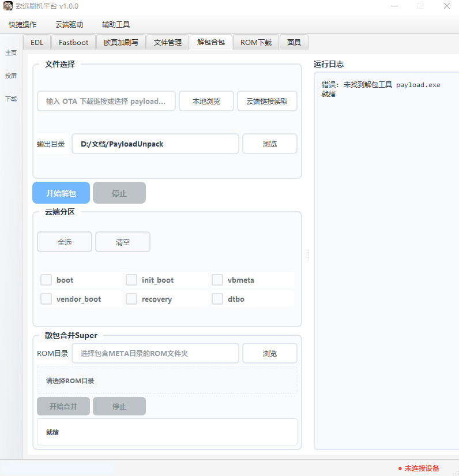Screen dimensions: 459x476
Task: Click the ROM directory input field
Action: 155,353
